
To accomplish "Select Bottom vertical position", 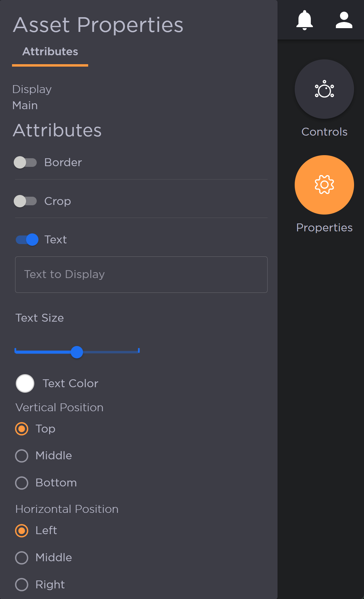I will click(21, 483).
